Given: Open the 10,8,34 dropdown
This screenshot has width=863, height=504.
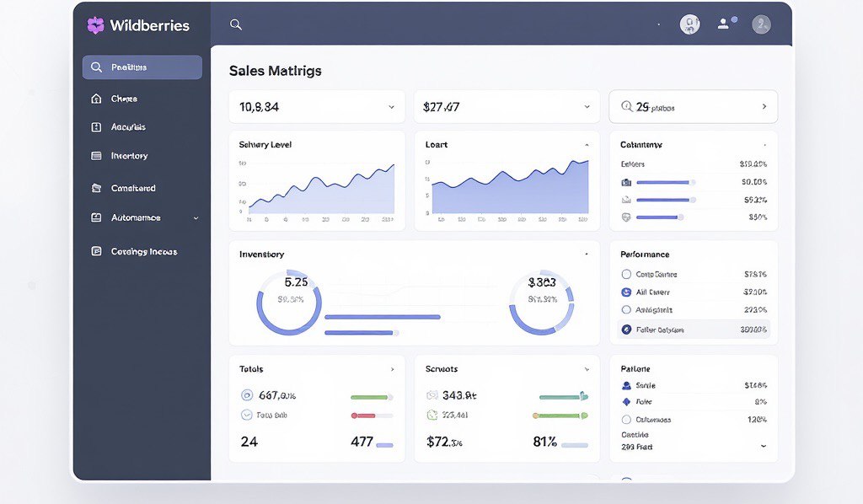Looking at the screenshot, I should 391,107.
